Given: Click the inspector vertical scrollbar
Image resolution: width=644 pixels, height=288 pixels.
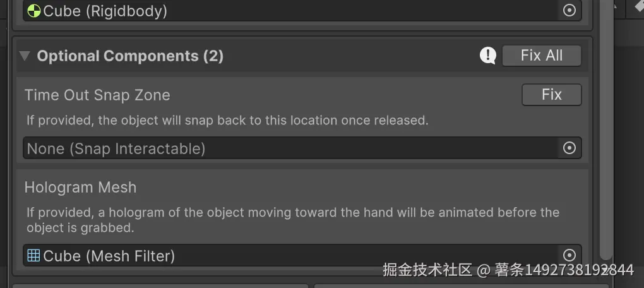Looking at the screenshot, I should click(606, 130).
